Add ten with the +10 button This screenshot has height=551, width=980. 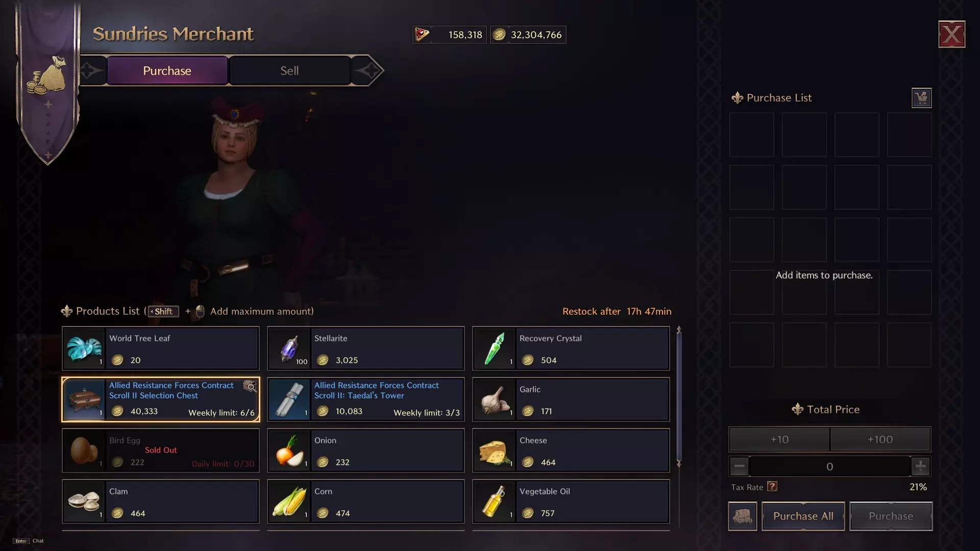[x=779, y=439]
